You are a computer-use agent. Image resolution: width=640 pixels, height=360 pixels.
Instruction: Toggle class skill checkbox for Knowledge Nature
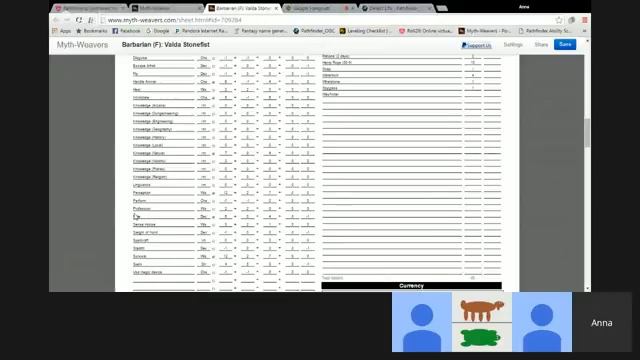coord(213,153)
